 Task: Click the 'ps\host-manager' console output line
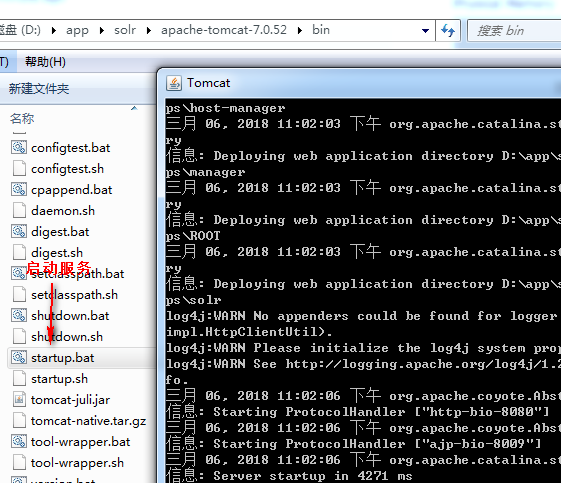coord(225,108)
